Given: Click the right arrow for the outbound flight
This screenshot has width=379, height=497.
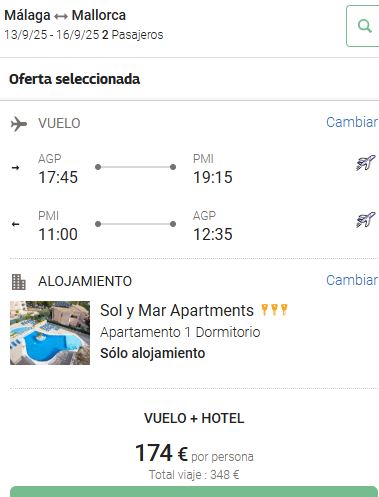Looking at the screenshot, I should click(15, 167).
